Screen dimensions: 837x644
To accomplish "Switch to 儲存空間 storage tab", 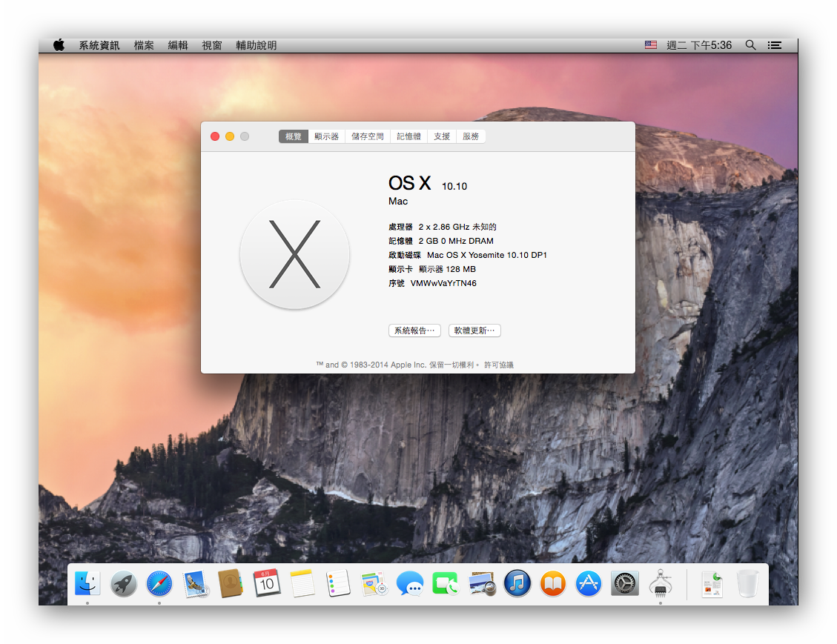I will (x=367, y=136).
